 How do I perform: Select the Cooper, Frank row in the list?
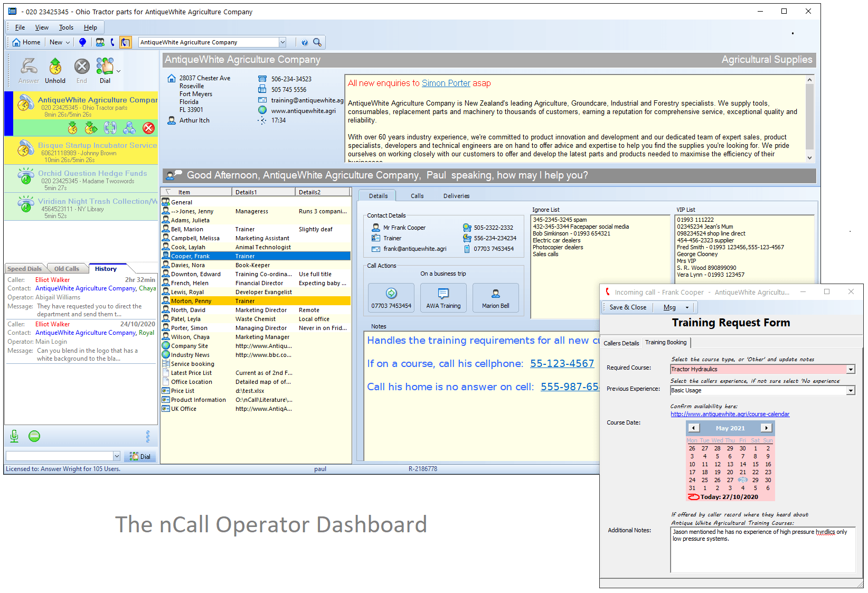(x=256, y=256)
